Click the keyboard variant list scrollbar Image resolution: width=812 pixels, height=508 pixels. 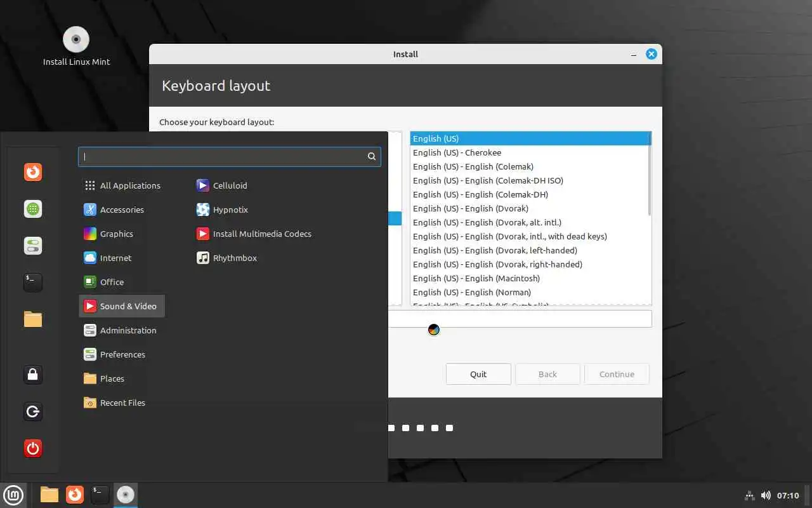click(x=649, y=173)
